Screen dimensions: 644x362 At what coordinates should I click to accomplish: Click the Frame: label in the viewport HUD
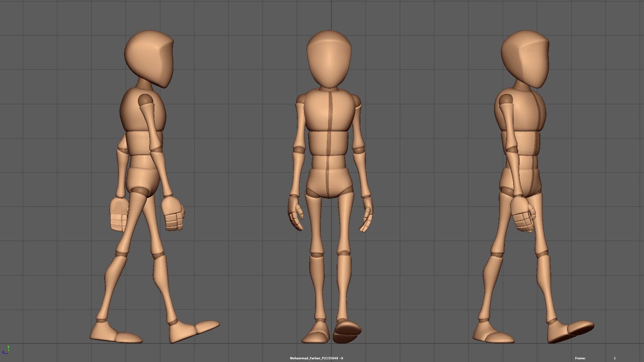(580, 358)
